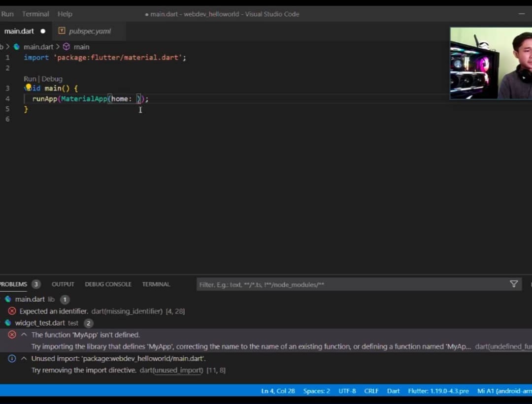Click the 'Try removing the import directive' line

84,370
